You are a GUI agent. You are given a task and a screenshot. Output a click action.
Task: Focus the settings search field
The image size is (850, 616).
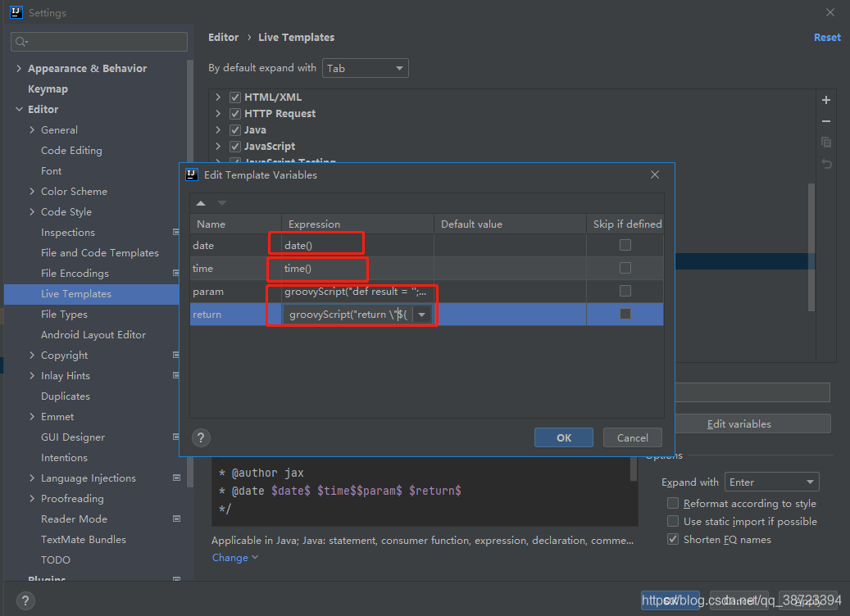click(x=98, y=42)
